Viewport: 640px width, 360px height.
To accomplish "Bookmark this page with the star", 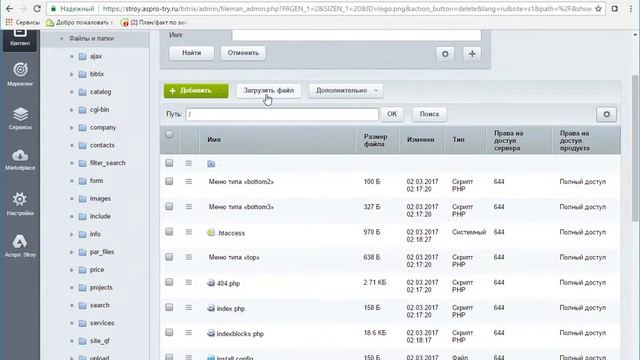I will click(x=598, y=8).
